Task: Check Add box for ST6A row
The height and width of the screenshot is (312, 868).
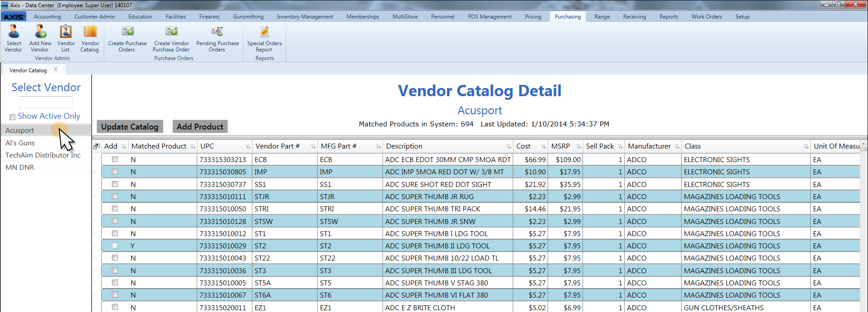Action: click(115, 295)
